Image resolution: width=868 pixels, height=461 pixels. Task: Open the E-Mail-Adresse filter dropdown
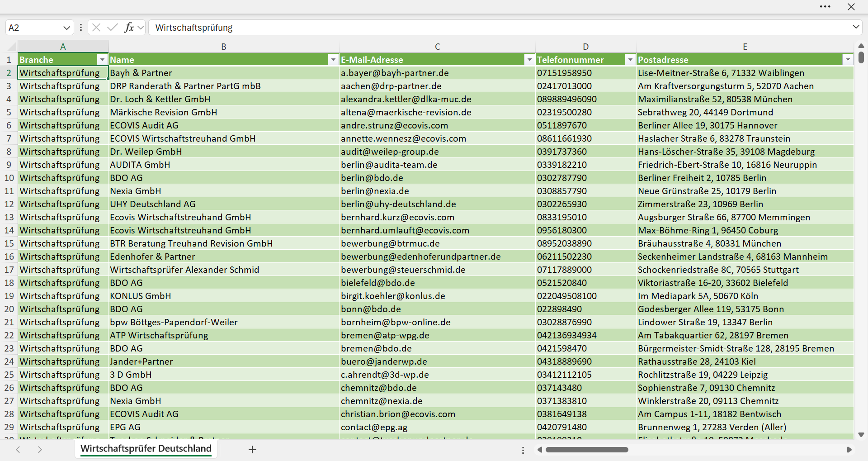(x=529, y=60)
